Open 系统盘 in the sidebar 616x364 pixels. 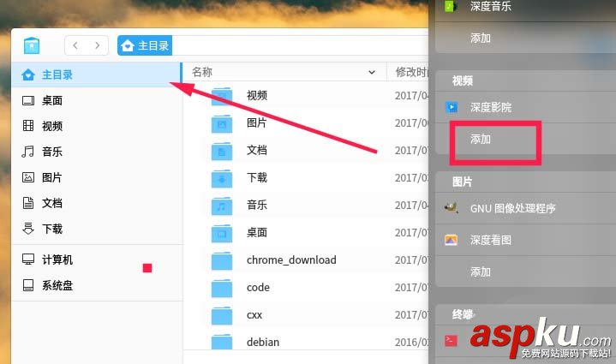click(97, 285)
